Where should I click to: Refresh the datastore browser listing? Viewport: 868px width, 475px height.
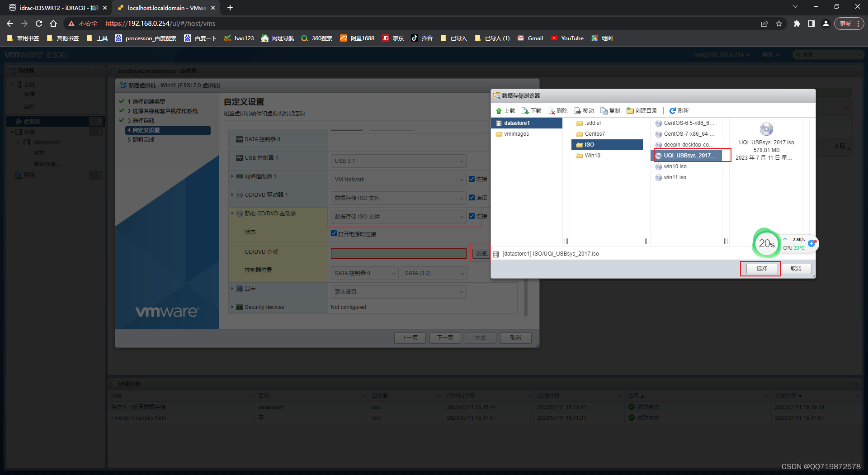[x=679, y=111]
